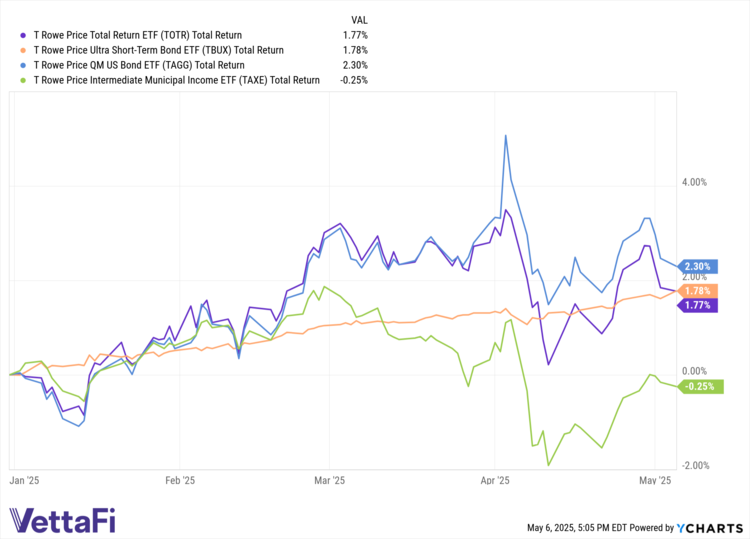Screen dimensions: 750x539
Task: Click the orange TBUX legend dot
Action: (24, 49)
